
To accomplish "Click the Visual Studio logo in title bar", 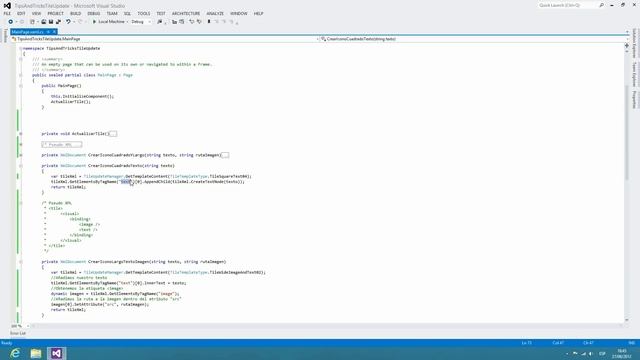I will coord(7,6).
